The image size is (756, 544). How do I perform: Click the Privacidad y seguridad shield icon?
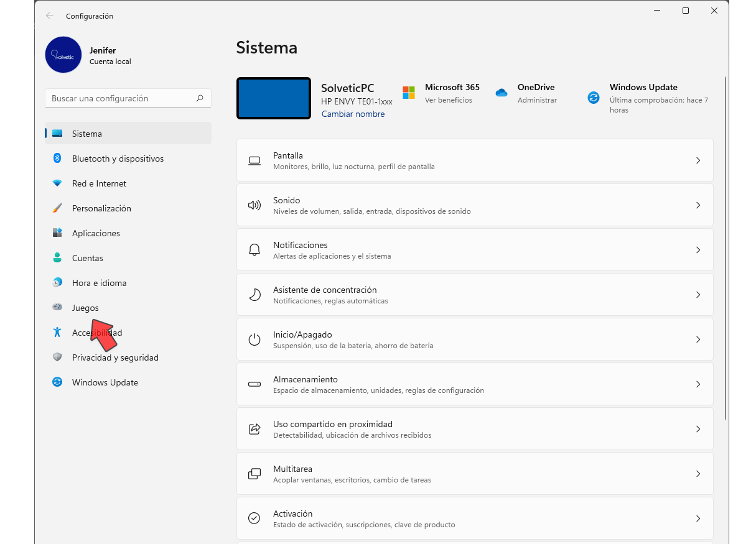point(57,357)
